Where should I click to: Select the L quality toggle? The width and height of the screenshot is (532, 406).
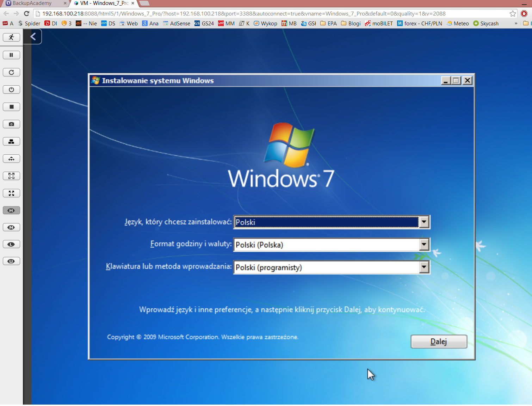[x=11, y=244]
